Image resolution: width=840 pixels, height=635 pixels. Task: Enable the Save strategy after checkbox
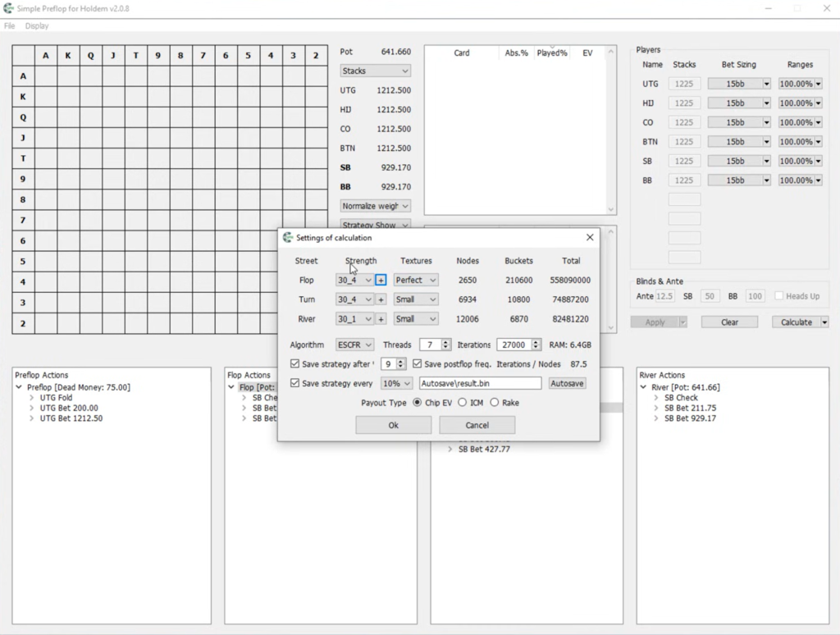[294, 363]
